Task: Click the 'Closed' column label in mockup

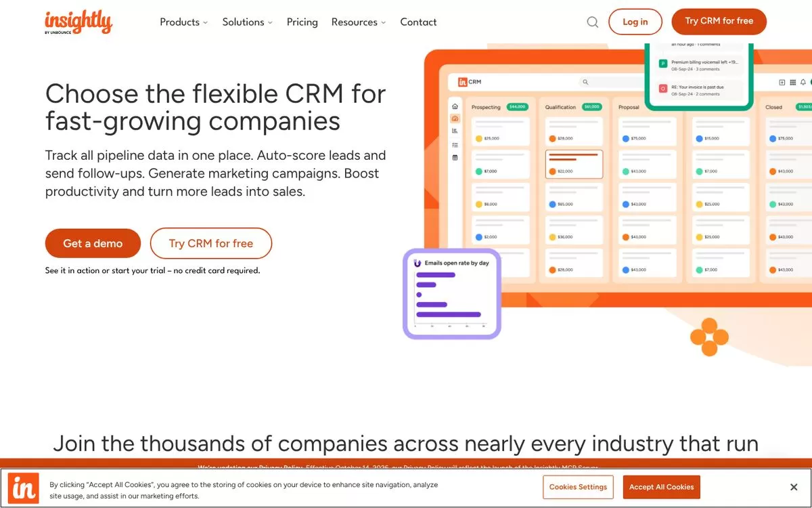Action: [x=773, y=107]
